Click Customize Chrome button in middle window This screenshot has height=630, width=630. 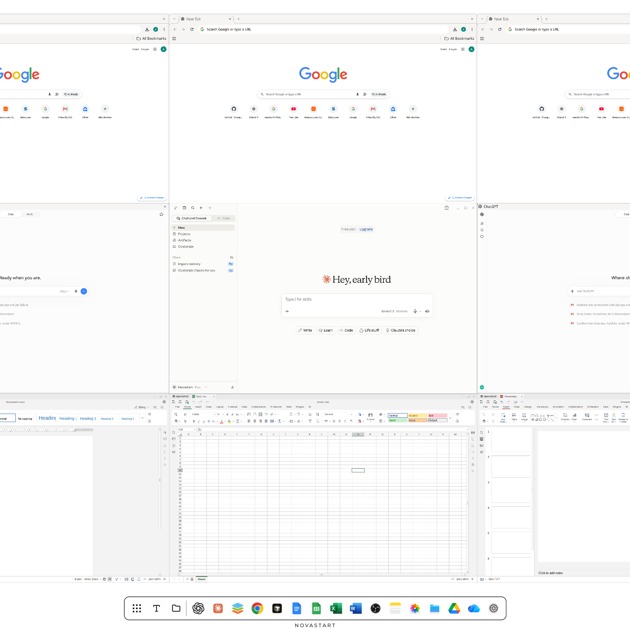tap(460, 198)
